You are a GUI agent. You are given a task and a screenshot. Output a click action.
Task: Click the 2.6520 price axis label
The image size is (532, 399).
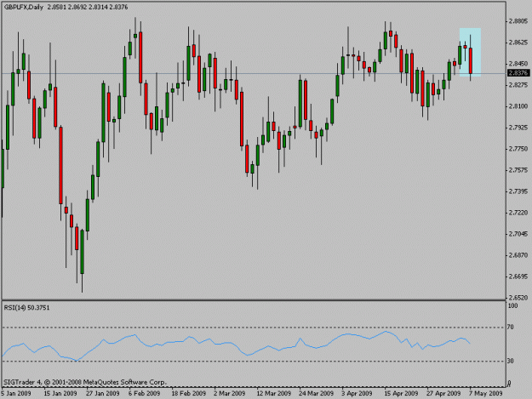point(518,298)
